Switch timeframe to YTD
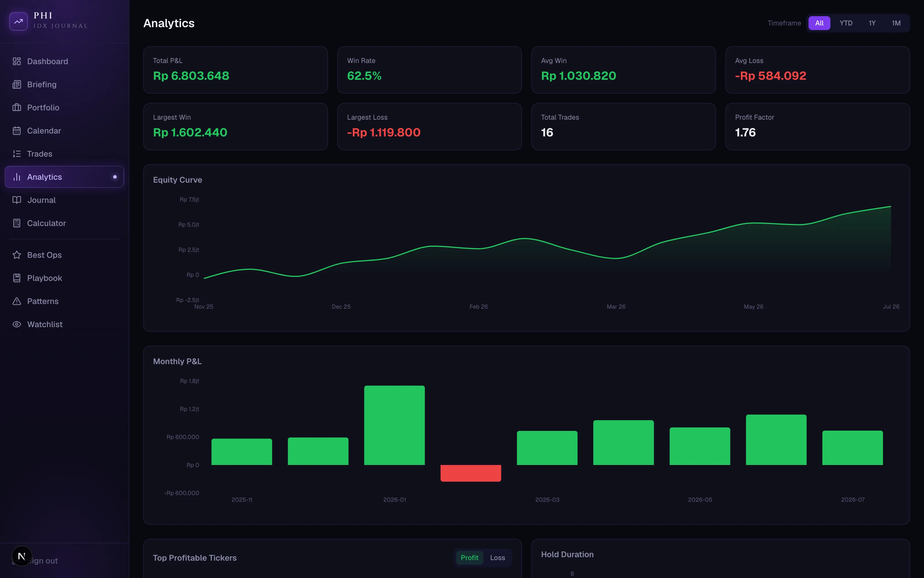Viewport: 924px width, 578px height. click(x=846, y=23)
